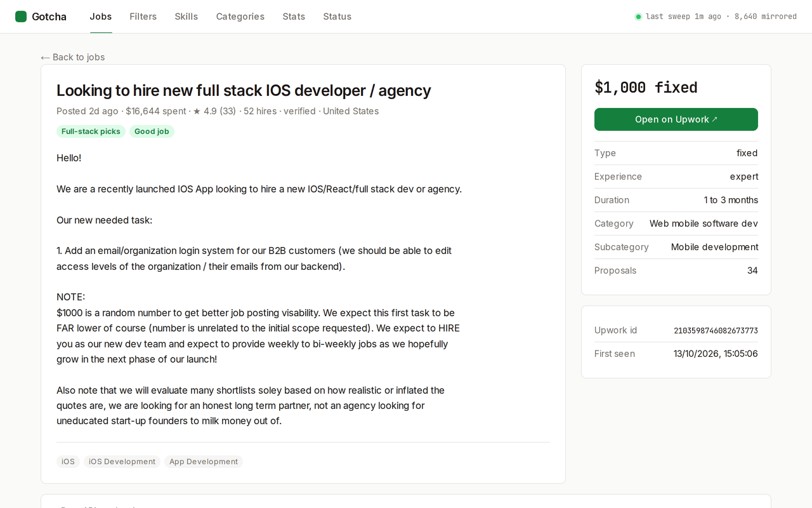Click the Category value 'Web mobile software dev'
Viewport: 812px width, 508px height.
click(x=704, y=224)
